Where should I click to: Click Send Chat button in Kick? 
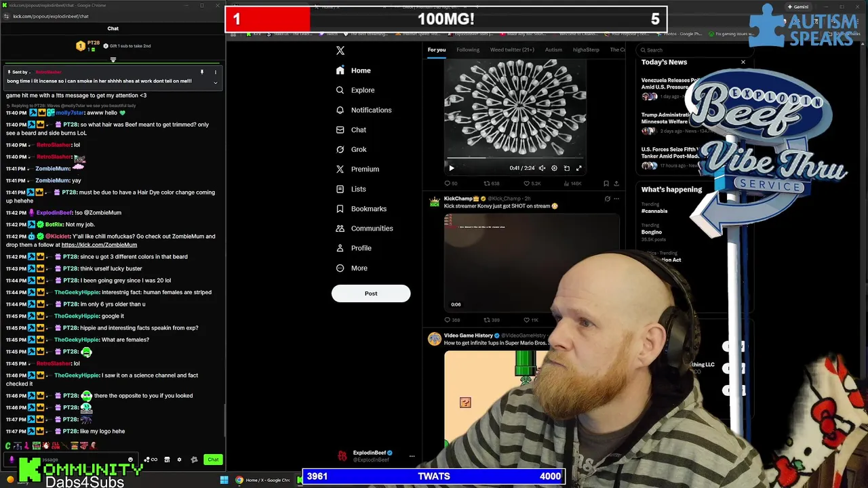(x=213, y=460)
